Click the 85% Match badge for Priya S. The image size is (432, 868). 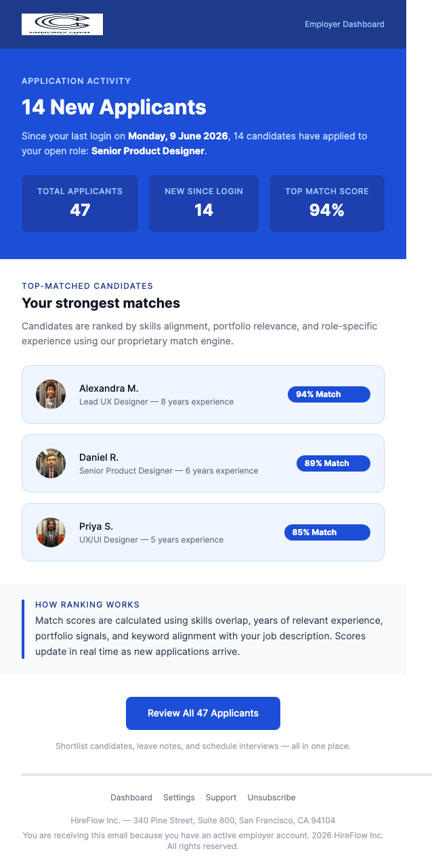(x=327, y=532)
